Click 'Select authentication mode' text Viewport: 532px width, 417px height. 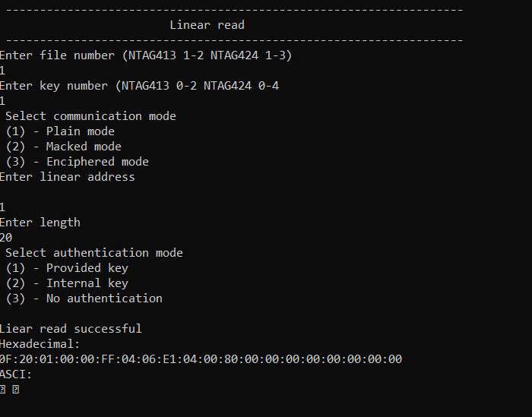tap(94, 253)
